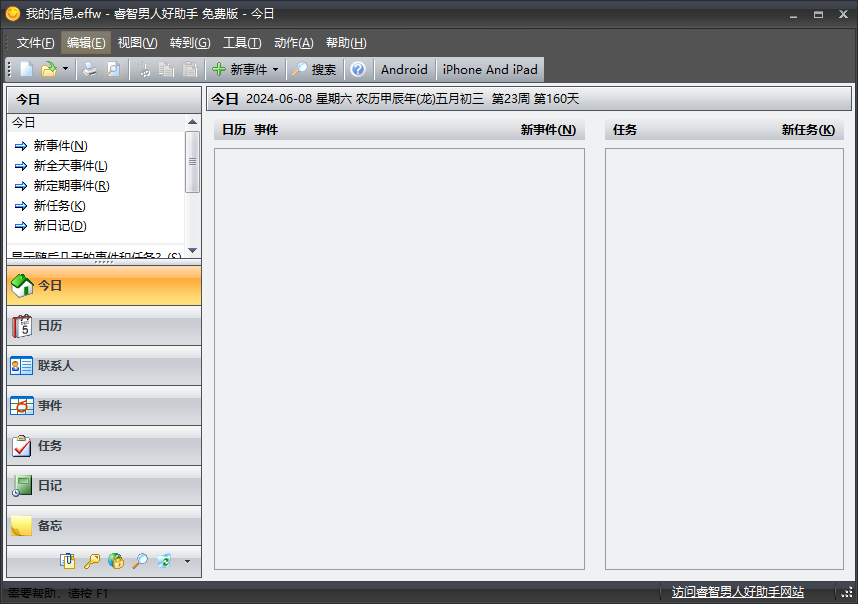Click the open folder toolbar icon
The height and width of the screenshot is (604, 858).
[x=49, y=69]
